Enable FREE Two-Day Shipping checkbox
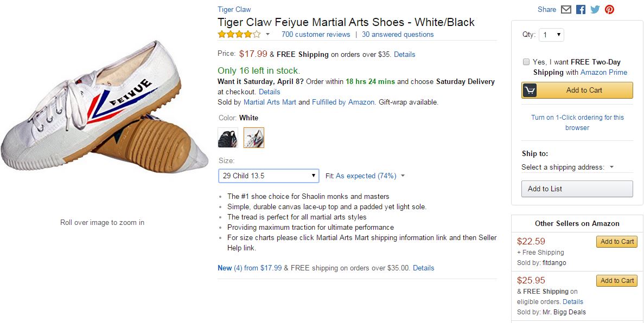The width and height of the screenshot is (644, 323). pyautogui.click(x=526, y=62)
